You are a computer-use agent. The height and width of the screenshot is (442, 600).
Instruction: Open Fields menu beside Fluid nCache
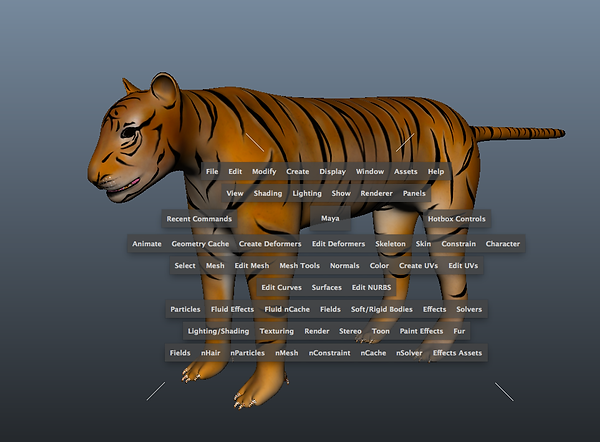pos(330,309)
